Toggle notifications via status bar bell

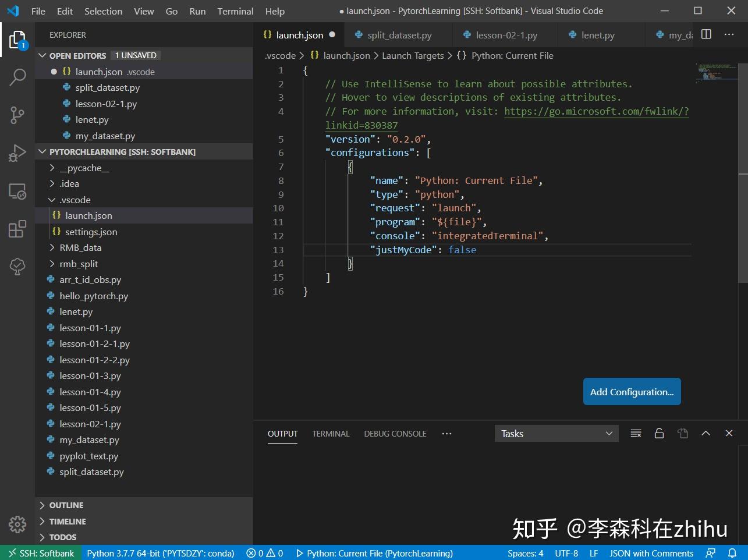tap(732, 553)
